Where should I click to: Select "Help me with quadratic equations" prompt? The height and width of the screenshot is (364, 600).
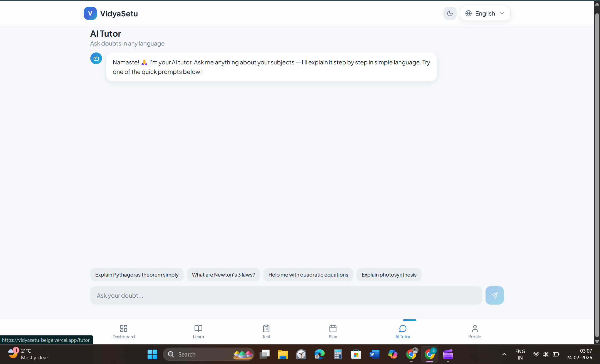308,275
